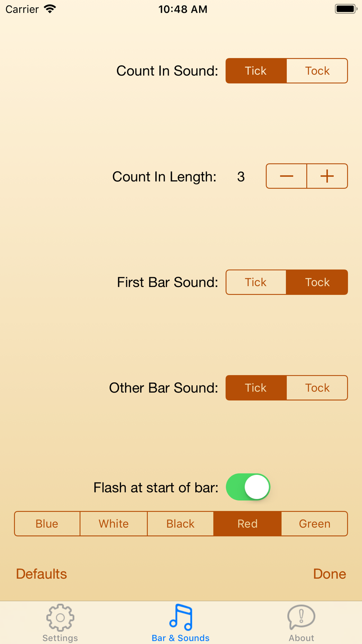Toggle Flash at start of bar switch

(x=248, y=487)
